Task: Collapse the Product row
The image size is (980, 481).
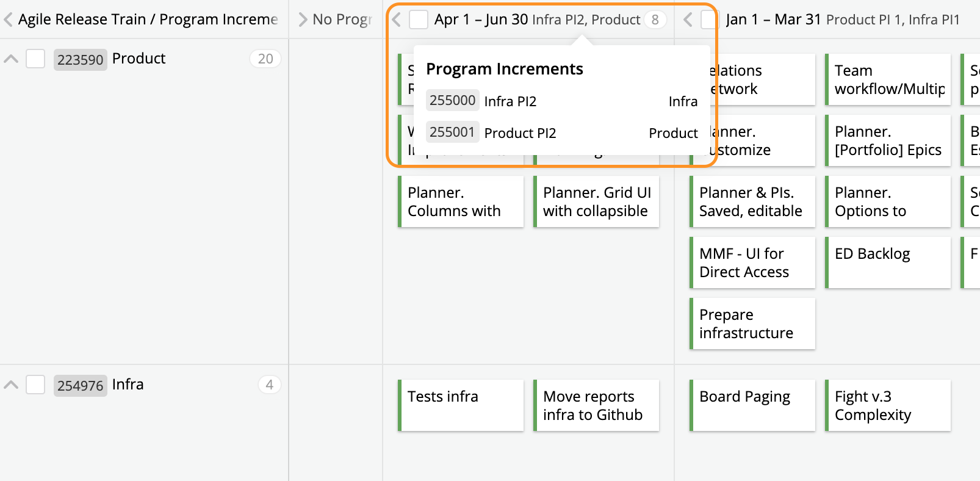Action: tap(11, 59)
